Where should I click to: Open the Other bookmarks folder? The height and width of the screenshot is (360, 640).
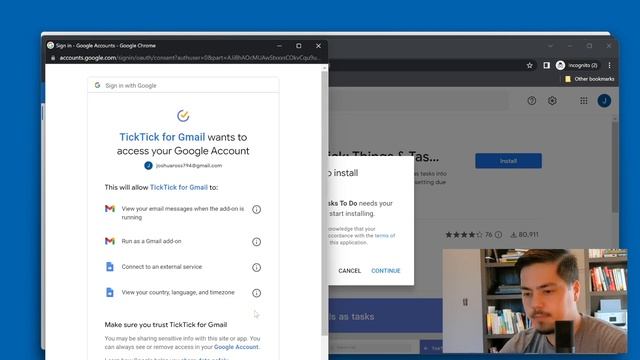tap(589, 79)
